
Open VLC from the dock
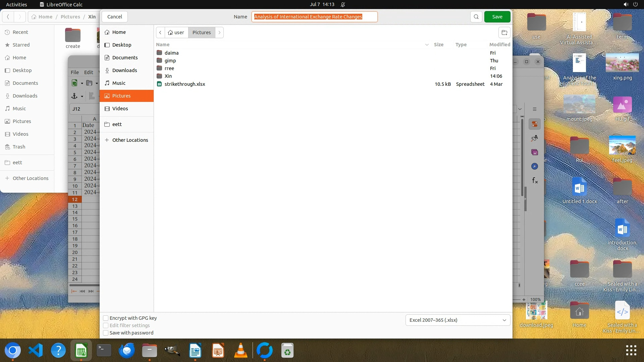(240, 351)
